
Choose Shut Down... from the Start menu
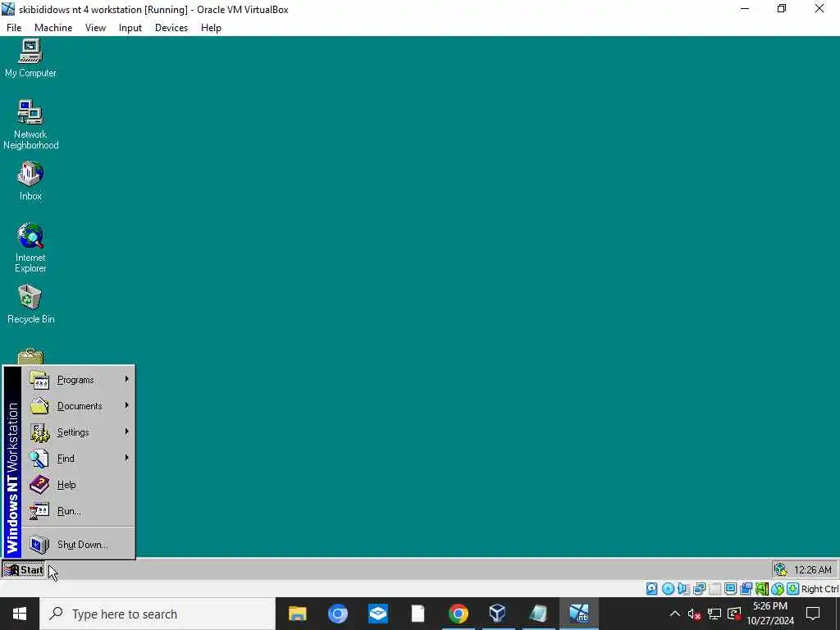pyautogui.click(x=79, y=545)
